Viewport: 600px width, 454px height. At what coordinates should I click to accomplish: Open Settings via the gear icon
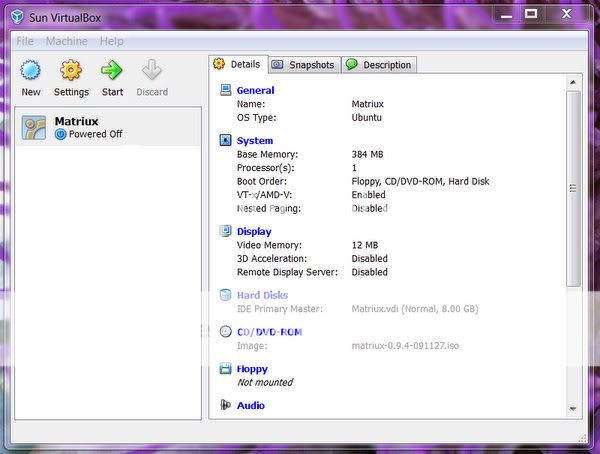(x=71, y=70)
